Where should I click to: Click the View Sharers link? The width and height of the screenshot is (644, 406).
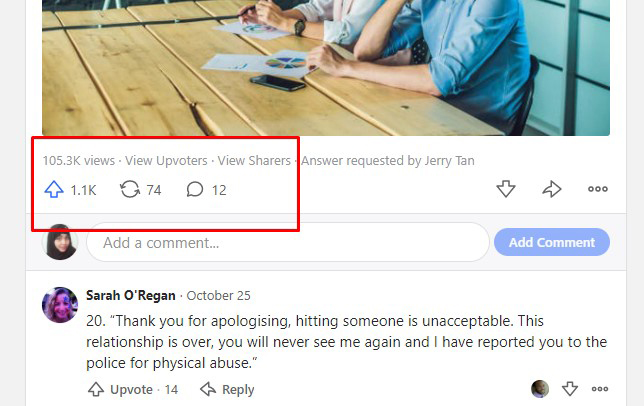[x=254, y=161]
